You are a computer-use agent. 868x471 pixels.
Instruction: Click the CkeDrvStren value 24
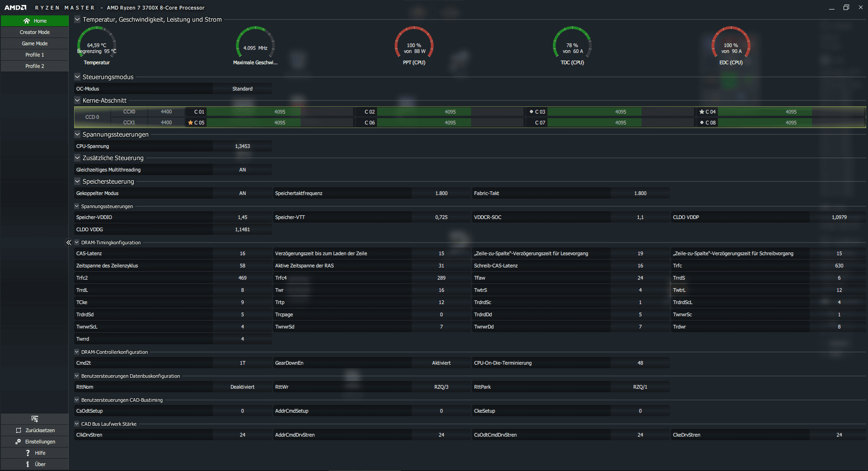pos(839,435)
